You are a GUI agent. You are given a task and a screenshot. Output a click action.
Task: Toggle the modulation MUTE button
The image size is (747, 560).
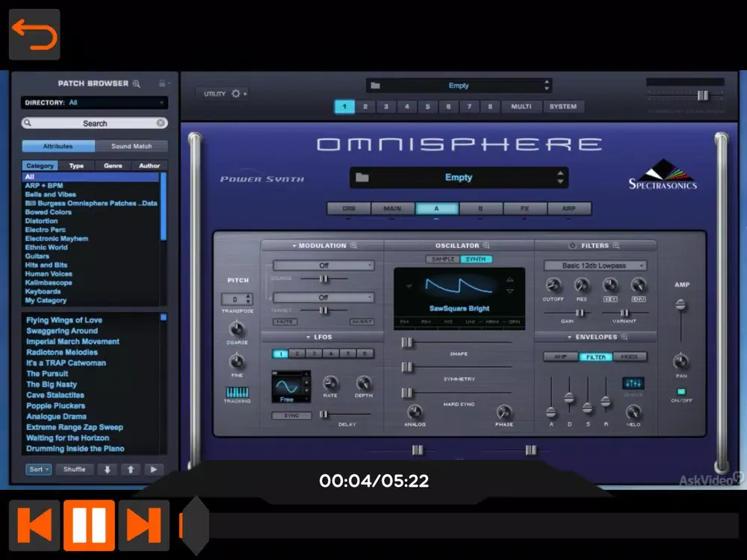pyautogui.click(x=285, y=322)
